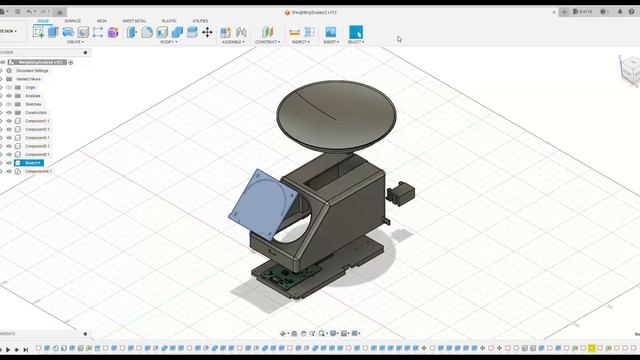Switch to the SURFACE tab
This screenshot has width=640, height=360.
pos(73,21)
